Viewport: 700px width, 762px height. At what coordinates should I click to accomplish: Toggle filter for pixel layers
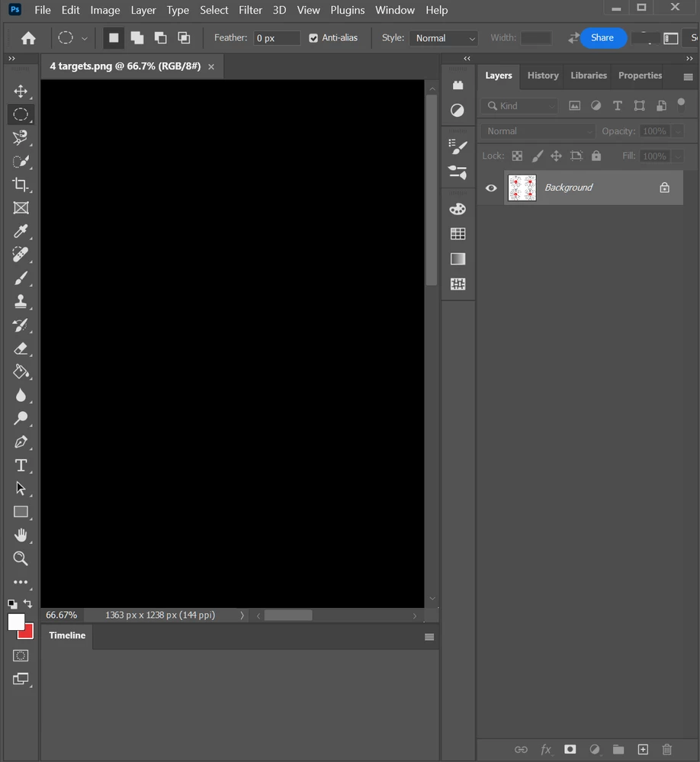coord(575,105)
